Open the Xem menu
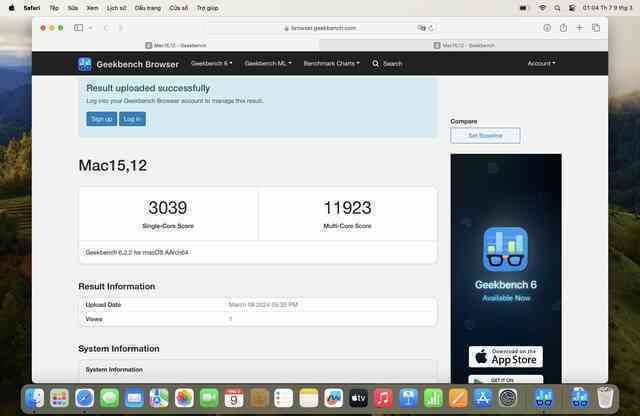This screenshot has height=416, width=640. [x=92, y=8]
